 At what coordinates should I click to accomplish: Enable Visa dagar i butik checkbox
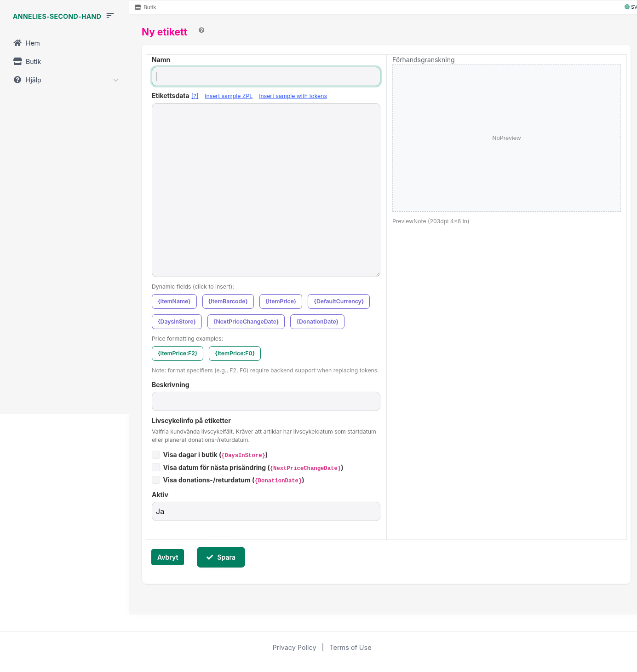(x=156, y=454)
